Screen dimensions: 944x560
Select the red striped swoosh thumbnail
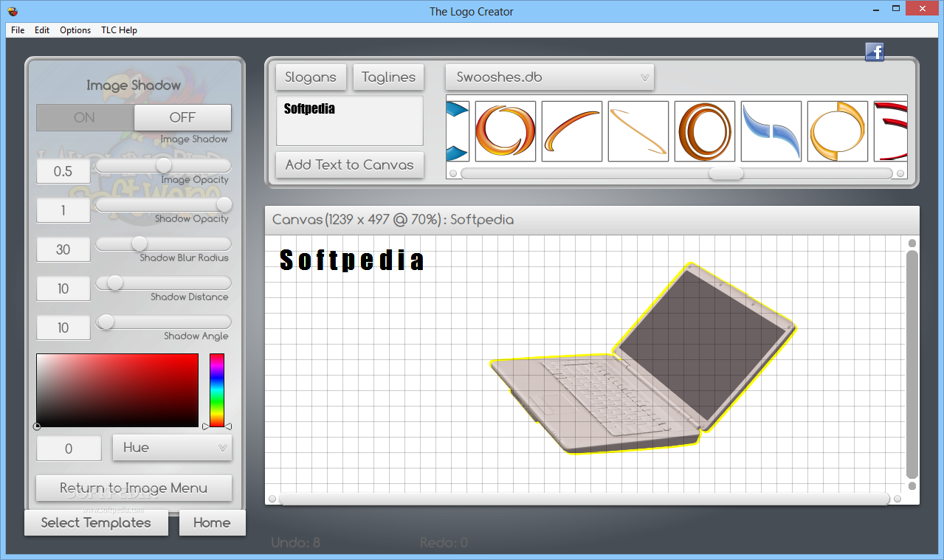click(x=891, y=131)
